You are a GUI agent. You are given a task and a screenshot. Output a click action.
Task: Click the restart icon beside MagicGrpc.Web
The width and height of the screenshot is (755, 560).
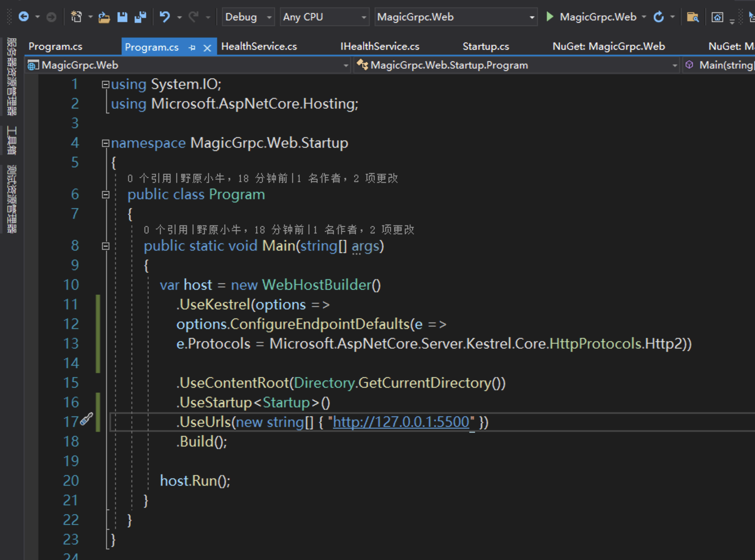coord(659,17)
